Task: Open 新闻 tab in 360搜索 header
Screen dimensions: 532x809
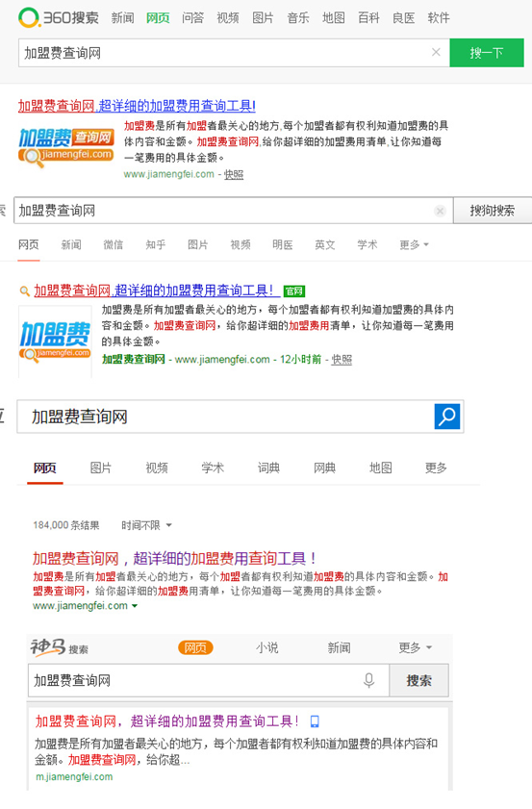Action: [x=123, y=18]
